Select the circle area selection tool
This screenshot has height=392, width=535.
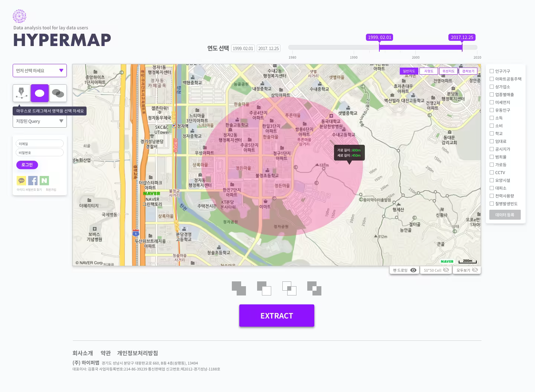[39, 93]
